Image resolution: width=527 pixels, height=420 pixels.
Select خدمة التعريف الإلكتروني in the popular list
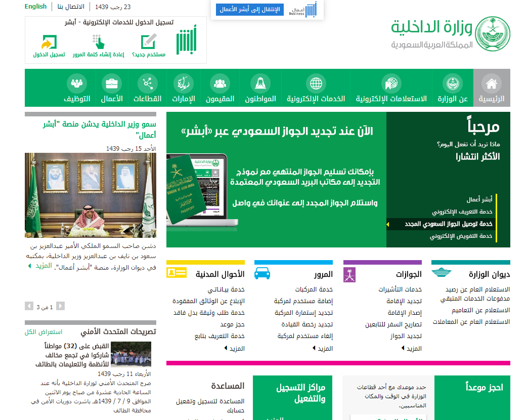(462, 212)
